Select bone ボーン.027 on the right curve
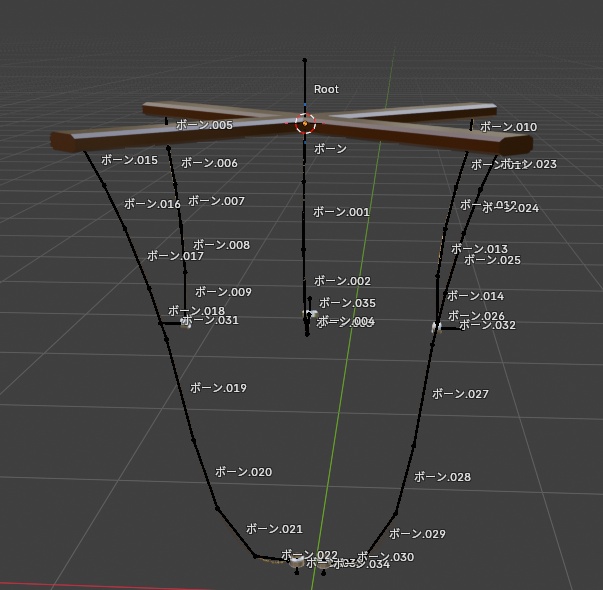 pos(460,394)
